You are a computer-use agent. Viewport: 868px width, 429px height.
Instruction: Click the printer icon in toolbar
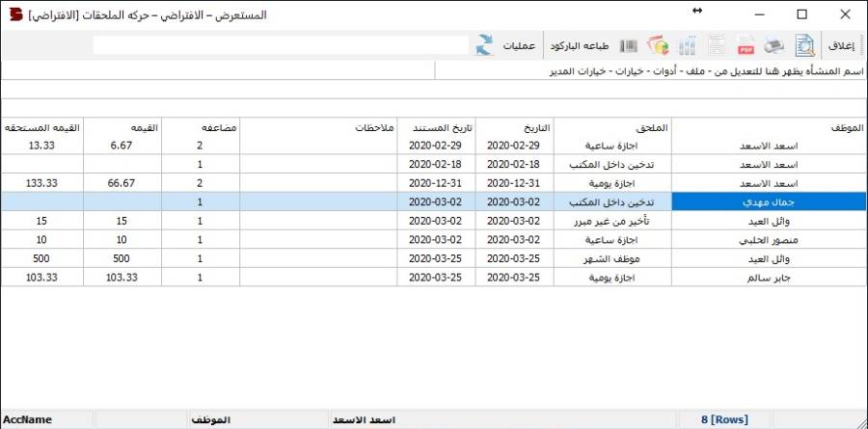coord(775,46)
